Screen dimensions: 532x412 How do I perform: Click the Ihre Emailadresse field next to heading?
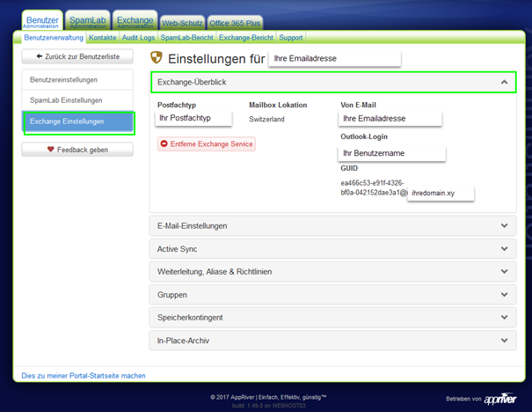coord(334,58)
